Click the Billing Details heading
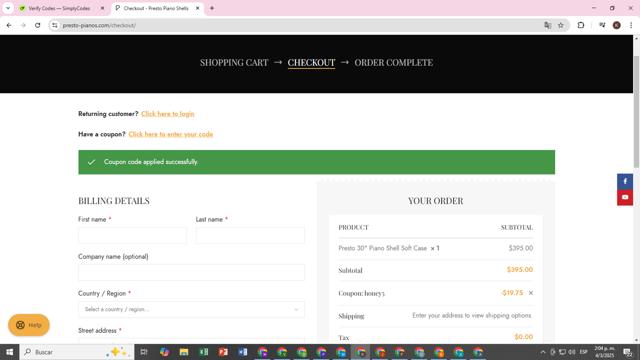Viewport: 640px width, 360px height. 114,201
